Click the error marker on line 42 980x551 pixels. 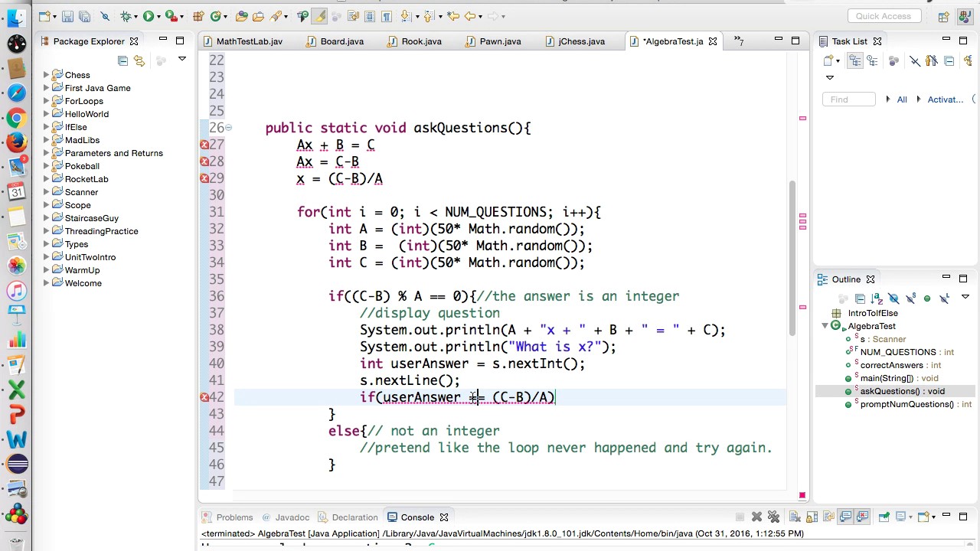[x=204, y=397]
